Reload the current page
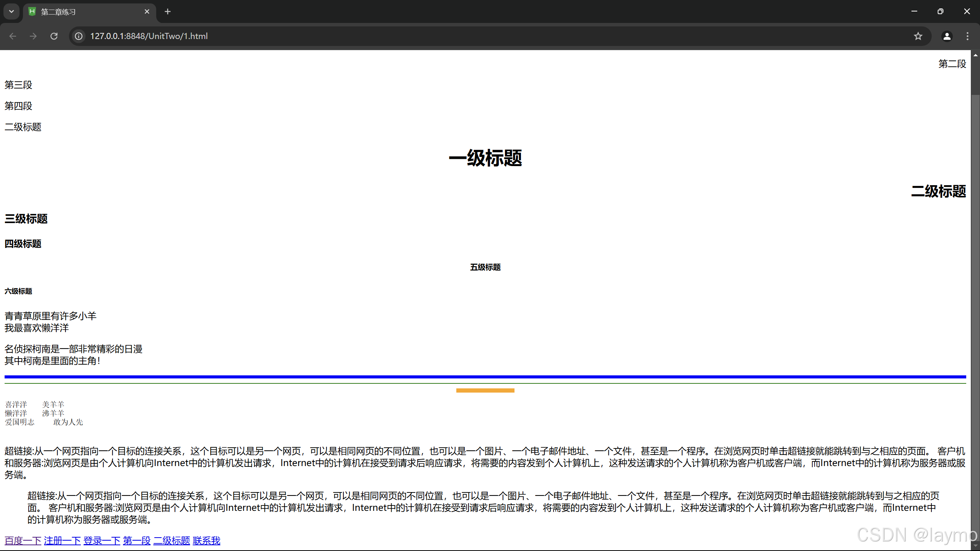Screen dimensions: 980x551 tap(54, 36)
